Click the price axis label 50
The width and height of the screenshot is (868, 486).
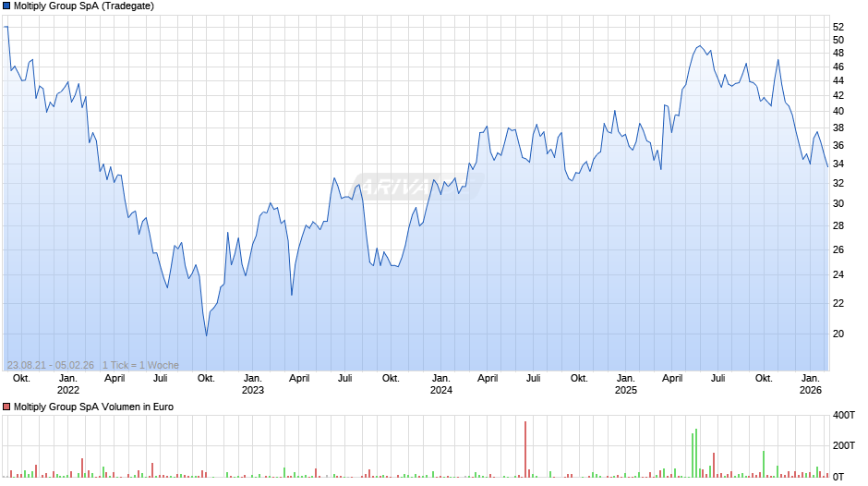(x=838, y=40)
